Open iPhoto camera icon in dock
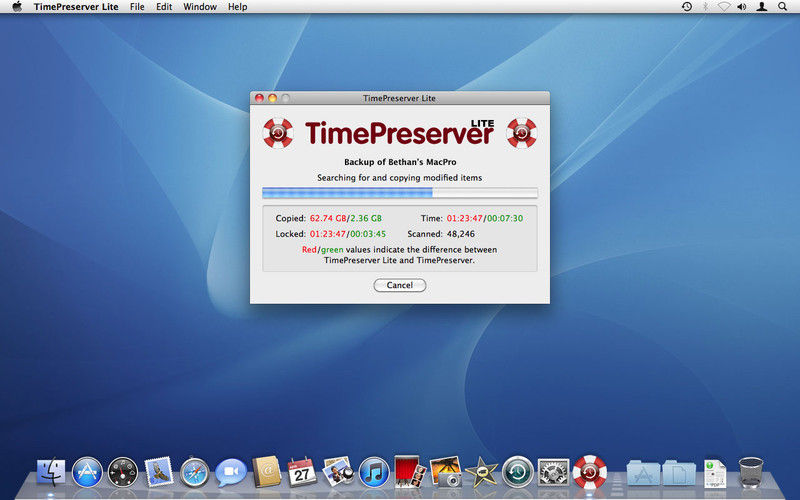 coord(446,472)
